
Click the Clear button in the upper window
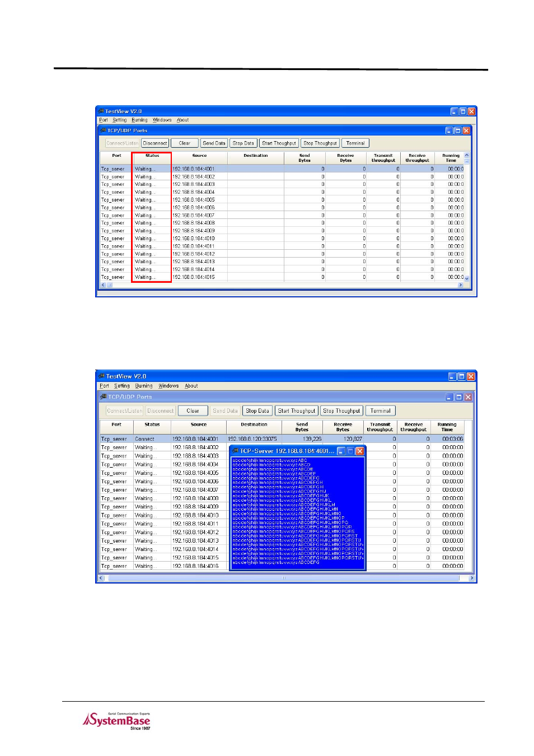point(185,143)
